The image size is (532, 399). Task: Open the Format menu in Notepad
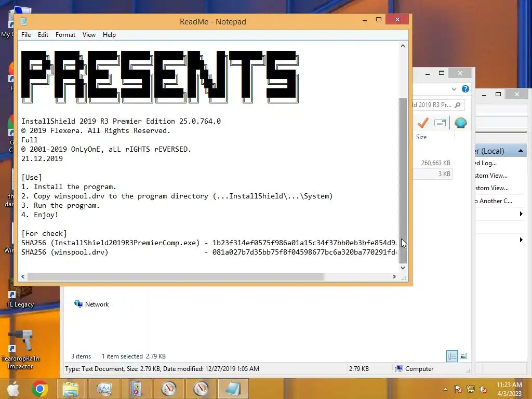[65, 35]
